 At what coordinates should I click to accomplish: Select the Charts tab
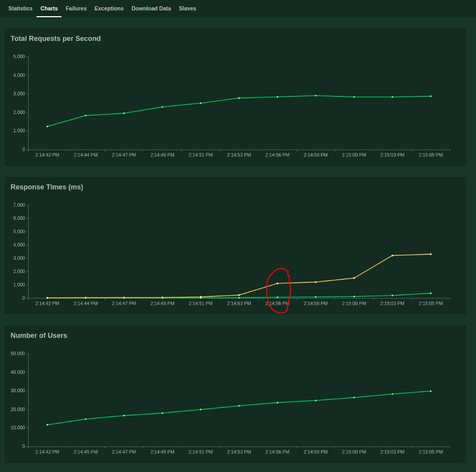(49, 8)
